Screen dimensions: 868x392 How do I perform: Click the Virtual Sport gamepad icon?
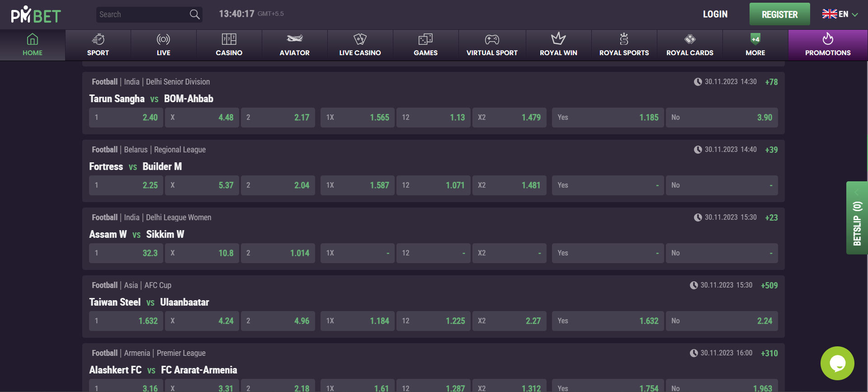492,39
